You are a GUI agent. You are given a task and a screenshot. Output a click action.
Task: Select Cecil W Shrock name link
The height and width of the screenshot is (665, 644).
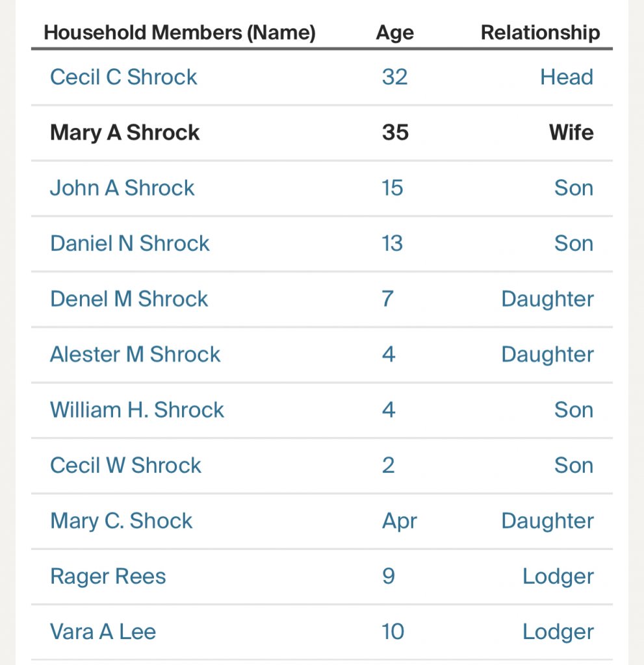[x=125, y=466]
